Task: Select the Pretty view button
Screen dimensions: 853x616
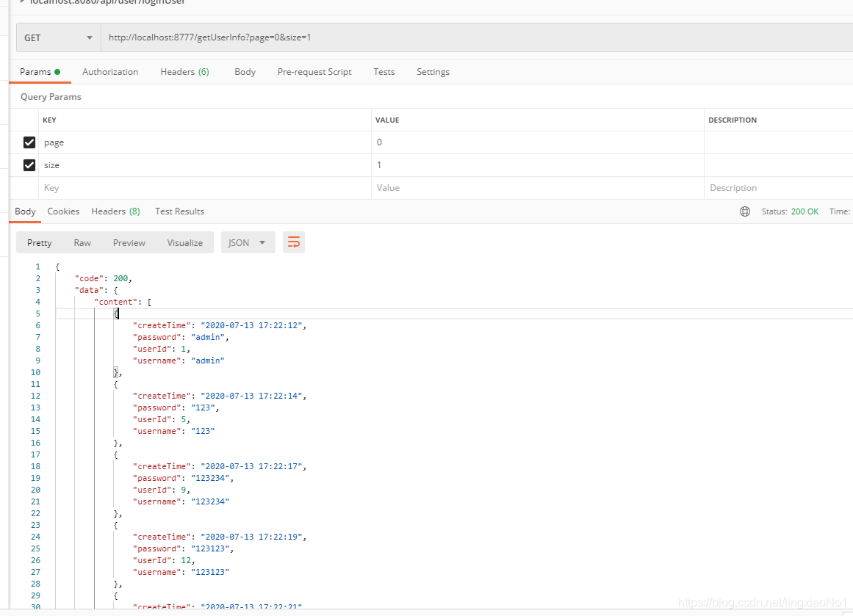Action: tap(39, 242)
